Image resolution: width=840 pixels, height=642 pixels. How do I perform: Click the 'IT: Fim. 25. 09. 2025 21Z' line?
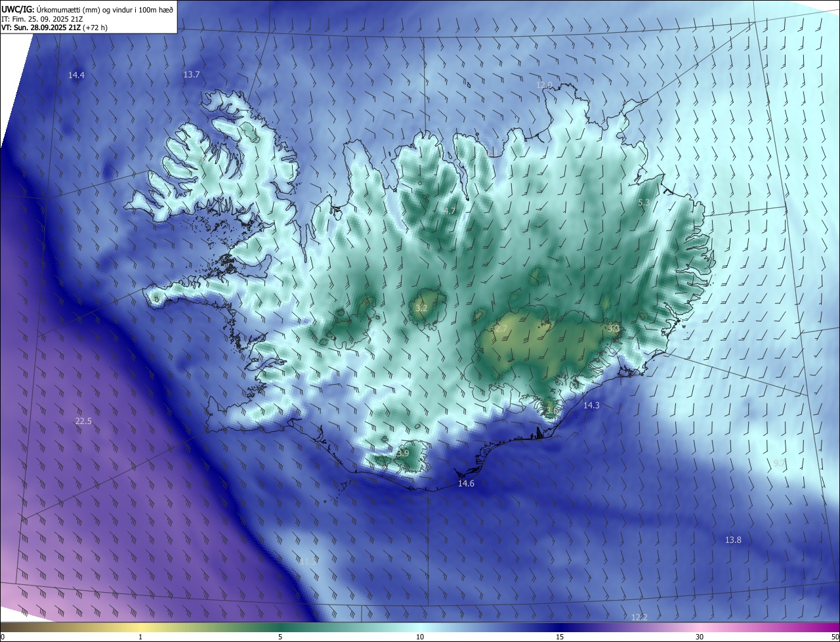pos(43,18)
